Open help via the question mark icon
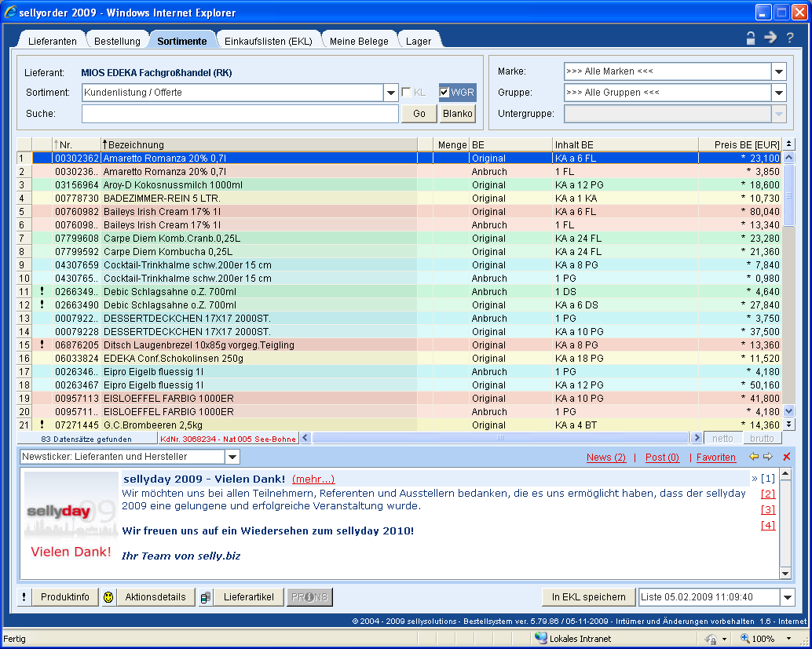This screenshot has height=649, width=812. (x=790, y=38)
